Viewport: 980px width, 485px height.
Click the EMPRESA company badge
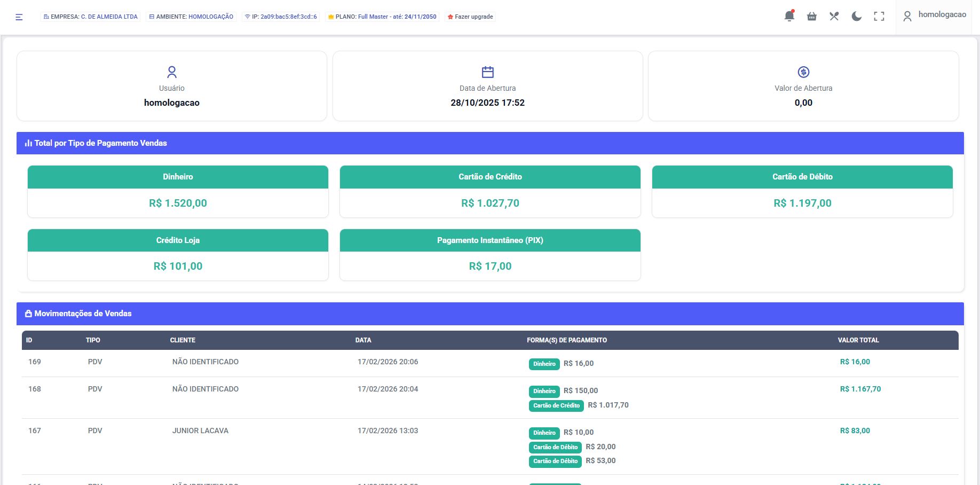pos(90,17)
